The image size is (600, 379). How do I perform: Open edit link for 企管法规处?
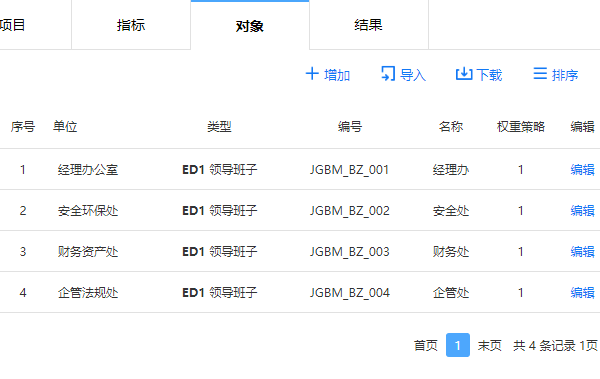[582, 292]
